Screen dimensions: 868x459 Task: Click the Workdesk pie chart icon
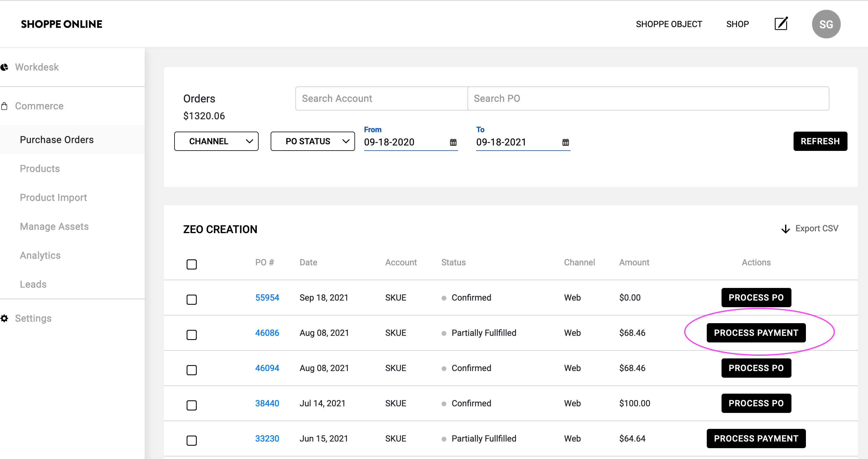(5, 67)
